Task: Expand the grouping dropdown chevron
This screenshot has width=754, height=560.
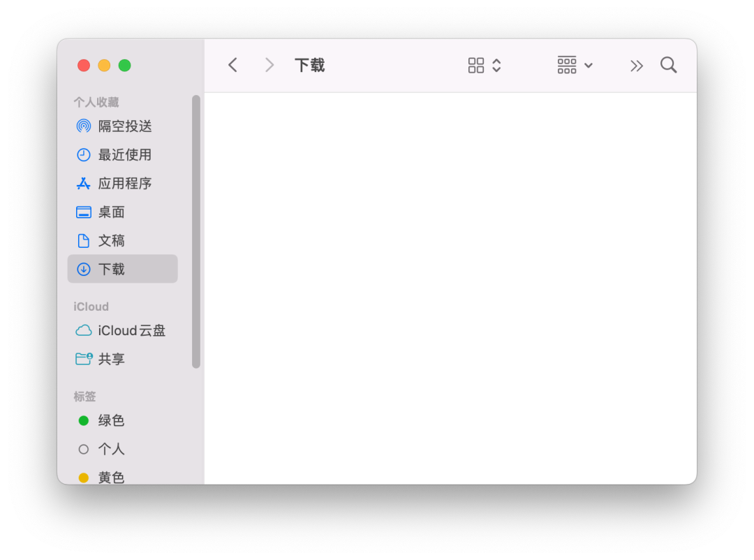Action: [x=589, y=66]
